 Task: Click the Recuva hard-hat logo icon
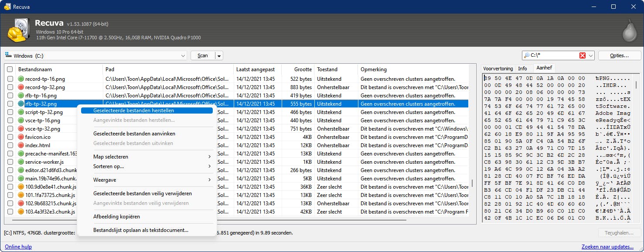[18, 30]
